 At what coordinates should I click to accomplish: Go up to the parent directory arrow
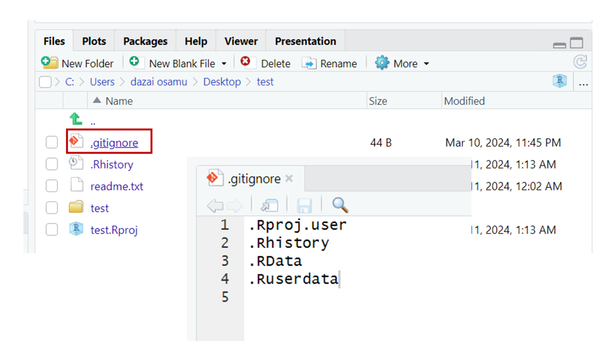click(x=76, y=119)
